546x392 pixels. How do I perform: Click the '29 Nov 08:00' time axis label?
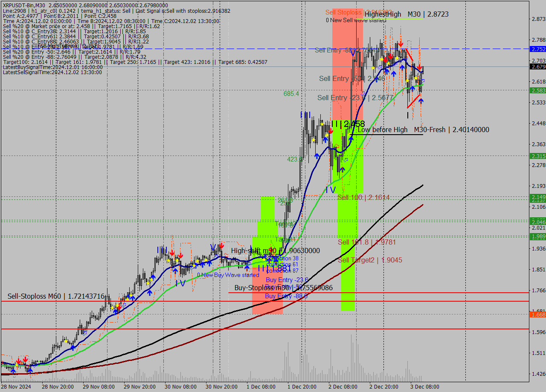click(x=98, y=386)
